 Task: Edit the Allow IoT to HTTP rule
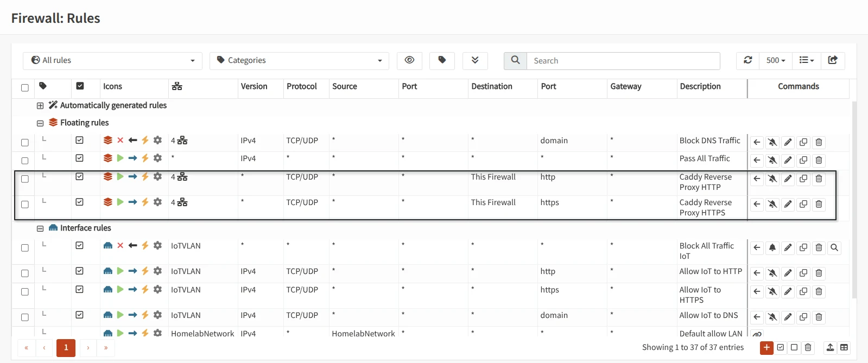[788, 273]
